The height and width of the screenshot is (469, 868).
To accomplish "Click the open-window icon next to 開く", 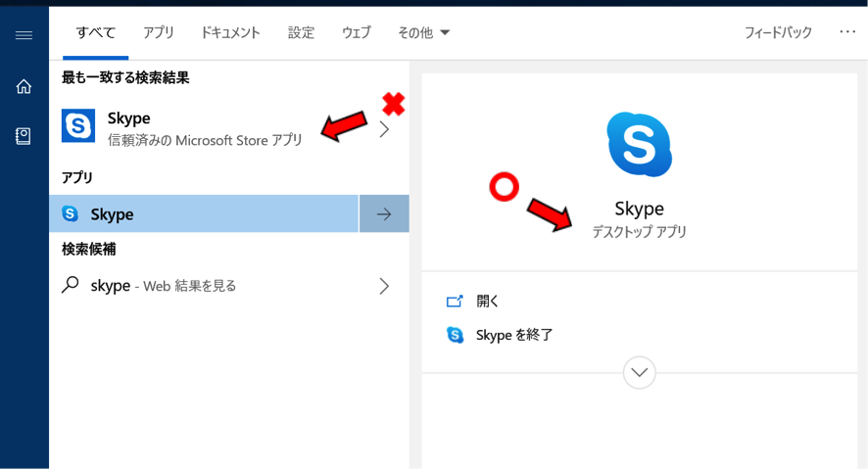I will pyautogui.click(x=455, y=301).
